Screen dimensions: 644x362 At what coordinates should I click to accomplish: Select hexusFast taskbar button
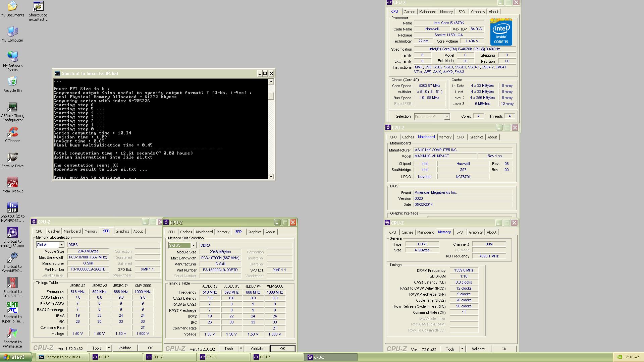click(x=62, y=357)
